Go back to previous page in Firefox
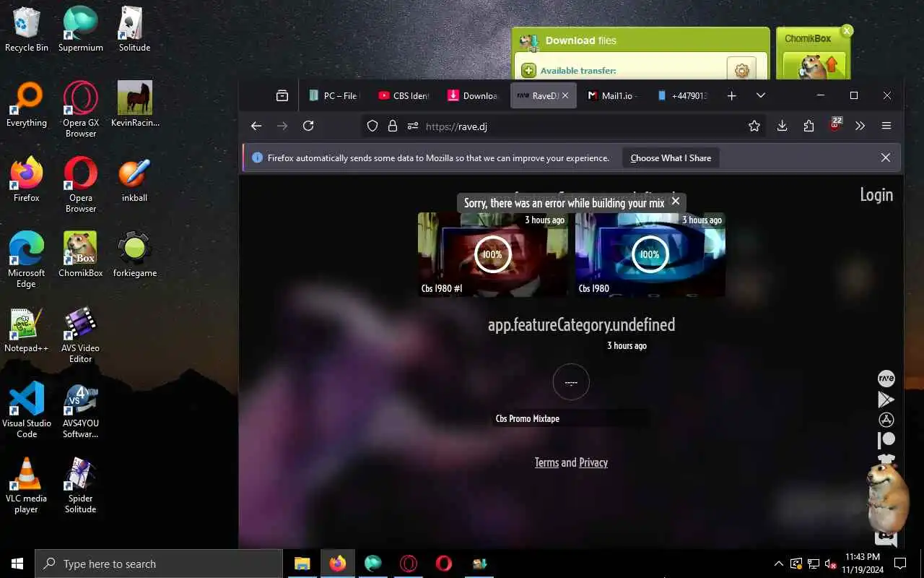 (256, 126)
